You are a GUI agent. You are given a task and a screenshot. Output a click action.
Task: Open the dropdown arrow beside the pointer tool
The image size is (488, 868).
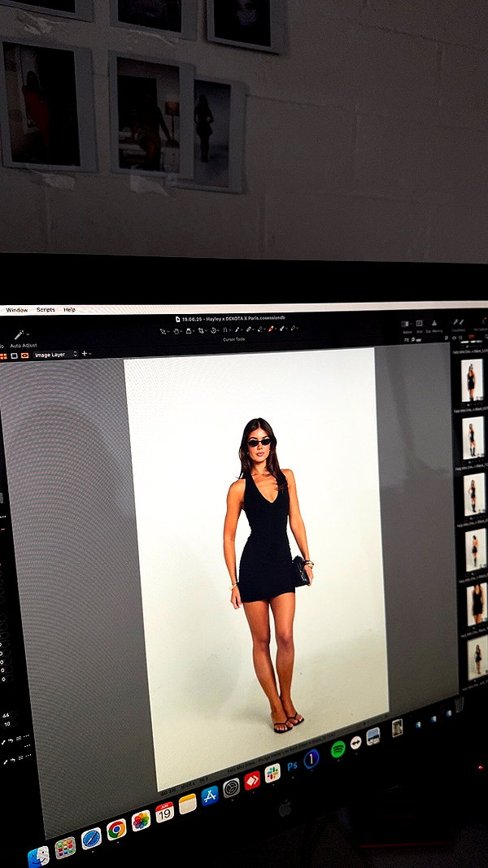pyautogui.click(x=168, y=331)
